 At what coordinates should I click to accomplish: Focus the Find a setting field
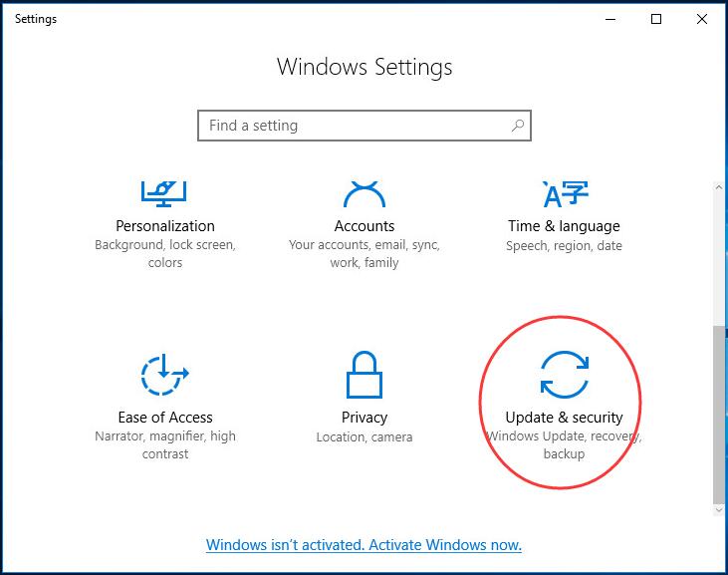364,126
